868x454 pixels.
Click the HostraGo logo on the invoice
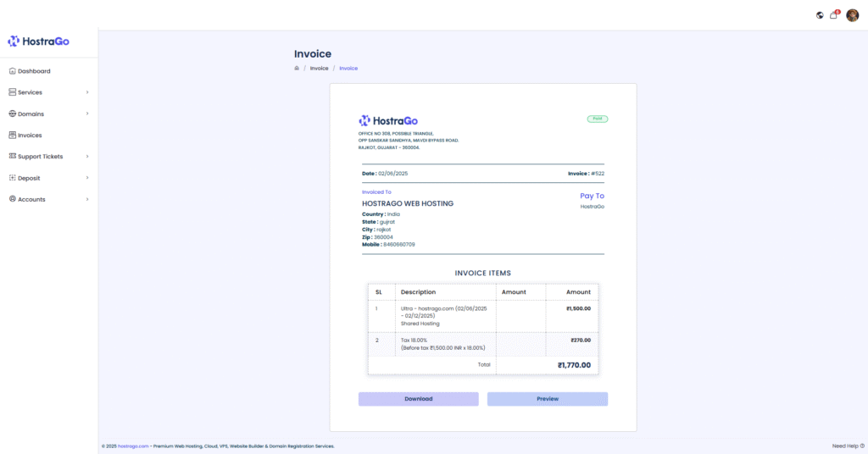pyautogui.click(x=388, y=120)
